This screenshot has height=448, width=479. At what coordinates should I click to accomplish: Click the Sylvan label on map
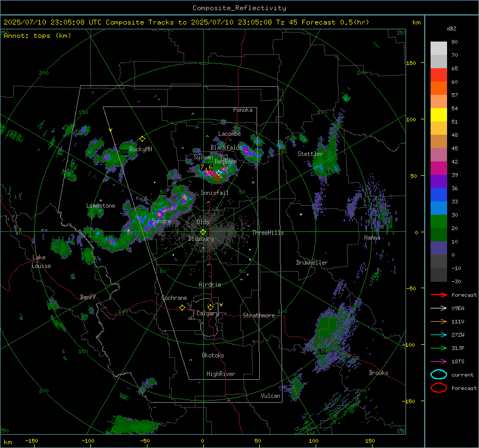[203, 157]
